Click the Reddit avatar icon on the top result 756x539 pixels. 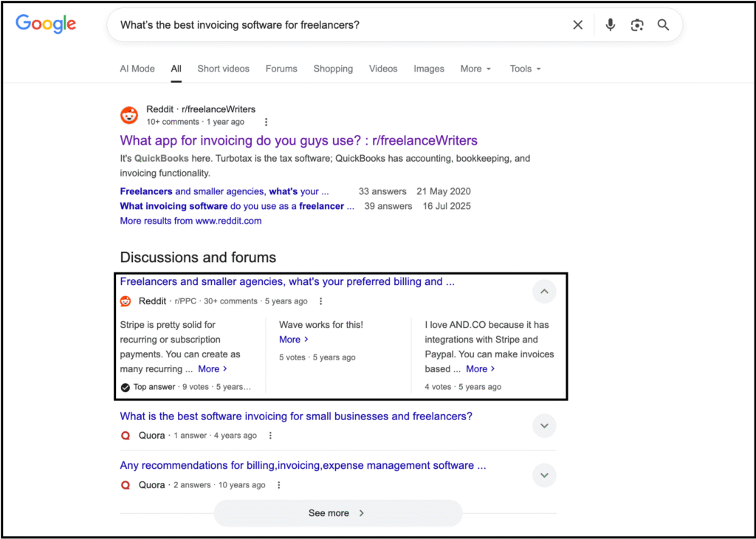[129, 115]
